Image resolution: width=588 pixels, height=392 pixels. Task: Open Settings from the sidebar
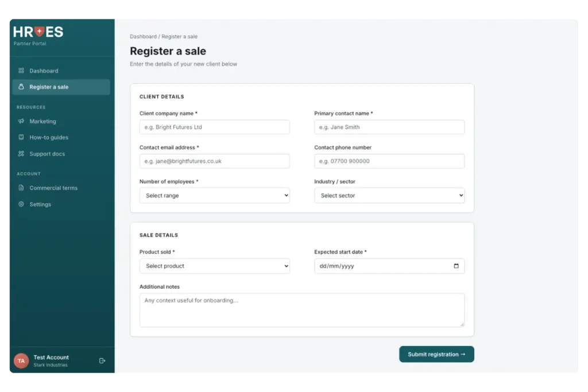click(61, 204)
